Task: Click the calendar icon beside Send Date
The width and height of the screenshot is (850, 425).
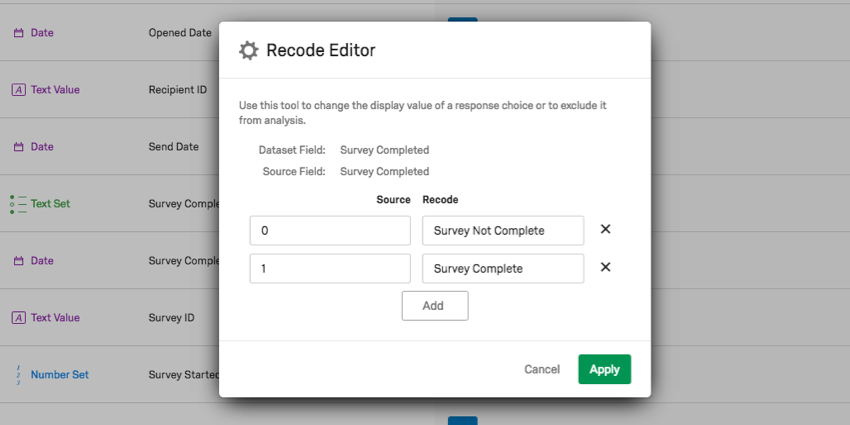Action: 18,147
